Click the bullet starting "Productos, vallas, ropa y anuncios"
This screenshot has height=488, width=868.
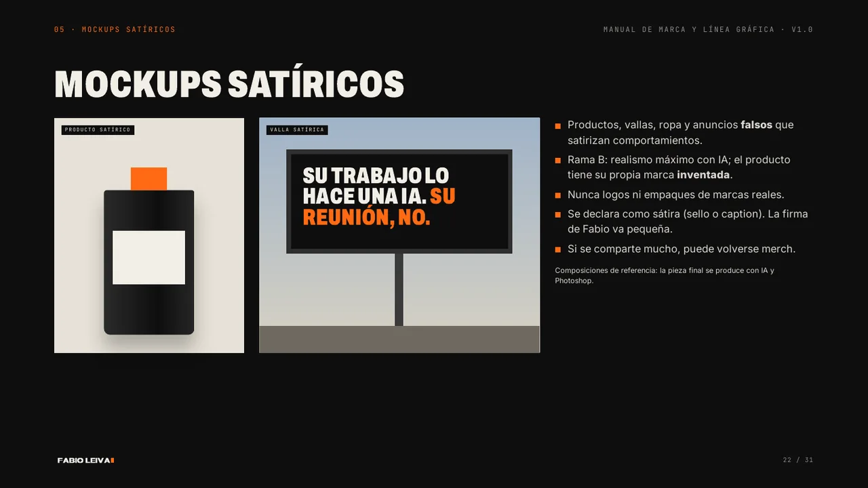(x=680, y=133)
